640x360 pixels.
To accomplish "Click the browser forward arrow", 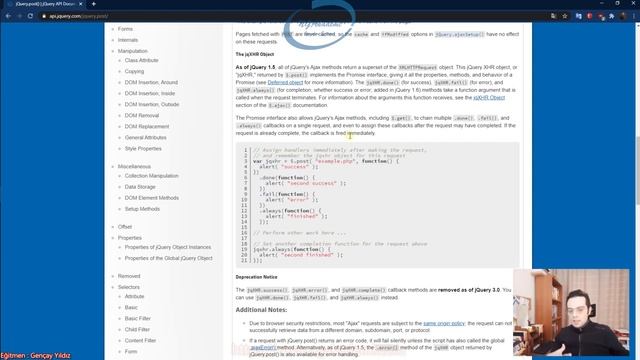I will 19,16.
